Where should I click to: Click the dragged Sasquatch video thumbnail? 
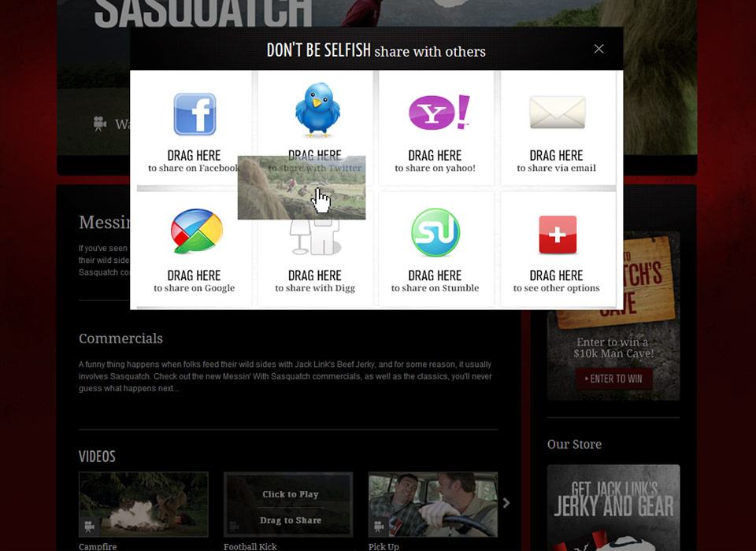(302, 187)
